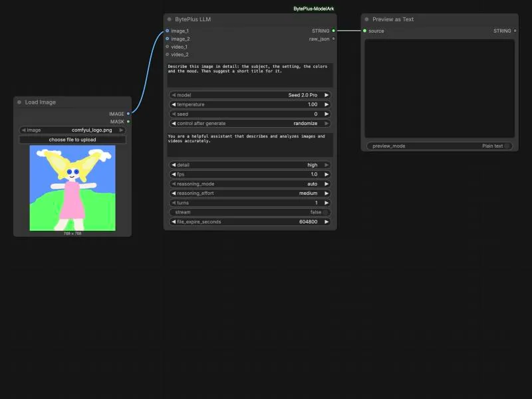This screenshot has width=532, height=399.
Task: Click the raw_json output socket
Action: pos(334,39)
